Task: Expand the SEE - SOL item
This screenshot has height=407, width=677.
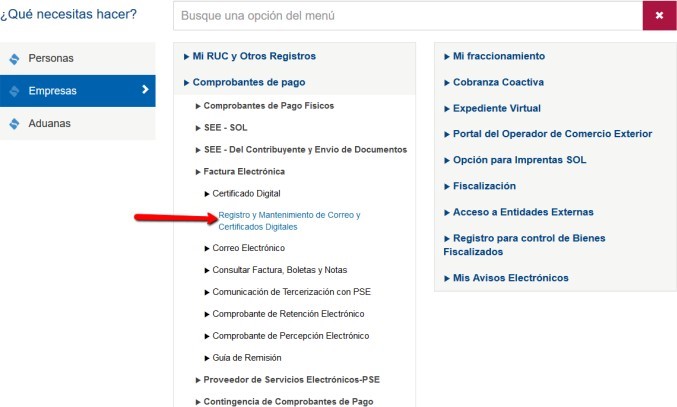Action: (221, 128)
